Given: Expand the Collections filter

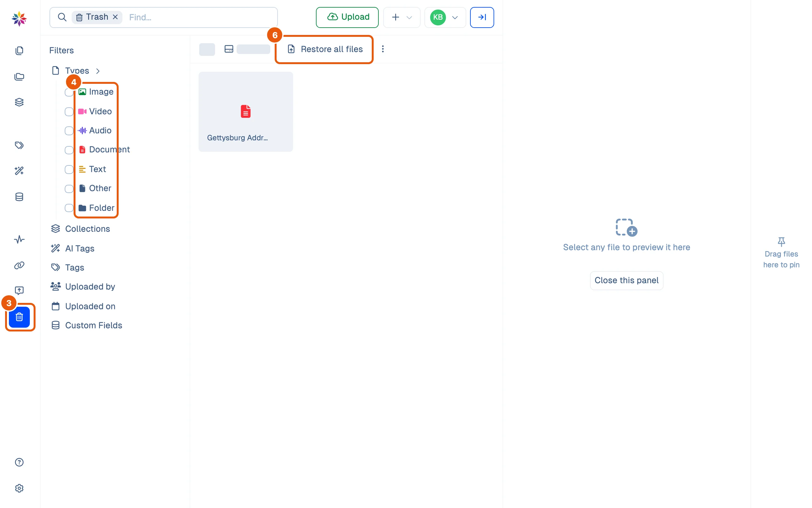Looking at the screenshot, I should (x=81, y=229).
